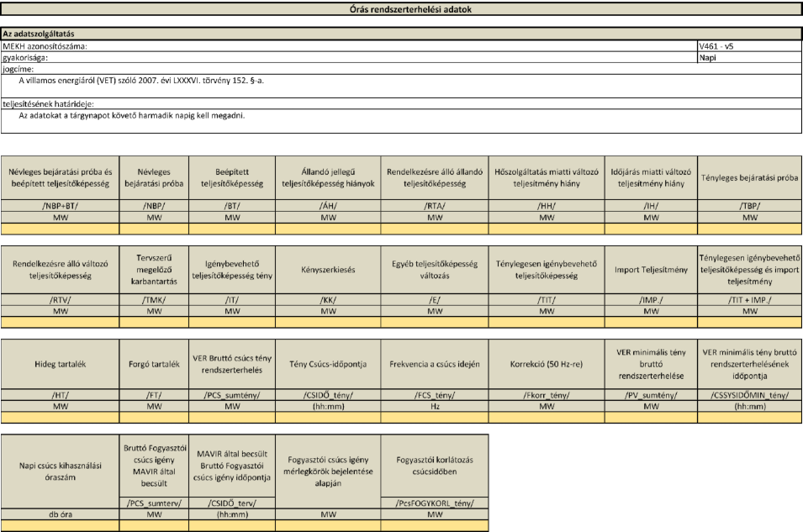Viewport: 803px width, 532px height.
Task: Click the 'Napi csúcs kihasználási óraszám' header
Action: tap(60, 466)
